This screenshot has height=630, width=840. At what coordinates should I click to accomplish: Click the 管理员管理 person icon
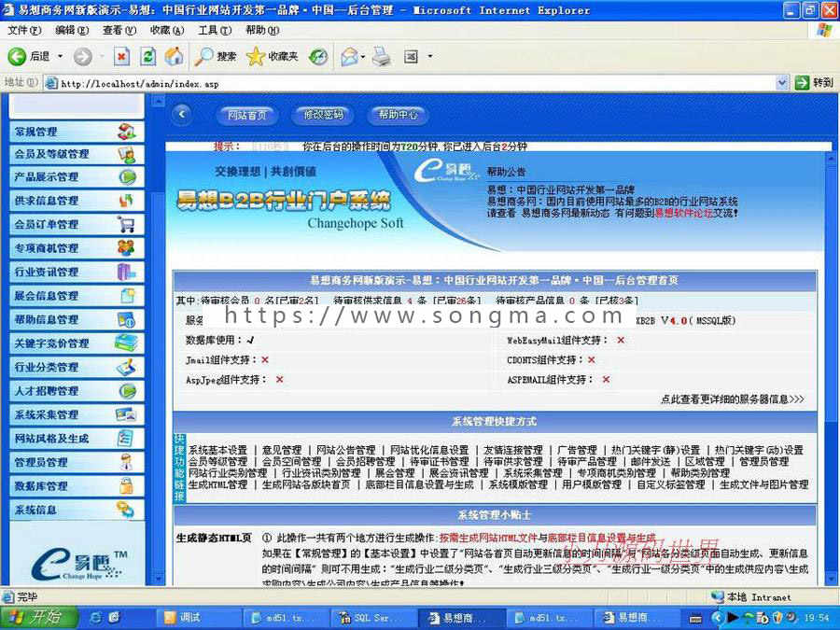pos(126,462)
